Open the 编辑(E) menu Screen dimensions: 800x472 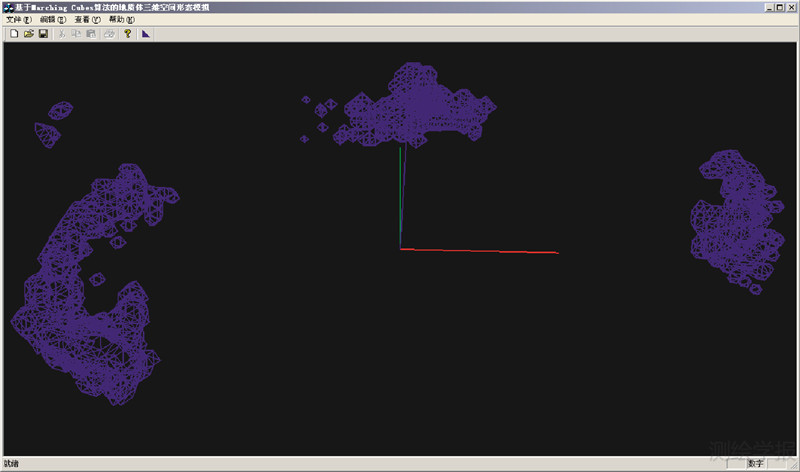(x=53, y=20)
